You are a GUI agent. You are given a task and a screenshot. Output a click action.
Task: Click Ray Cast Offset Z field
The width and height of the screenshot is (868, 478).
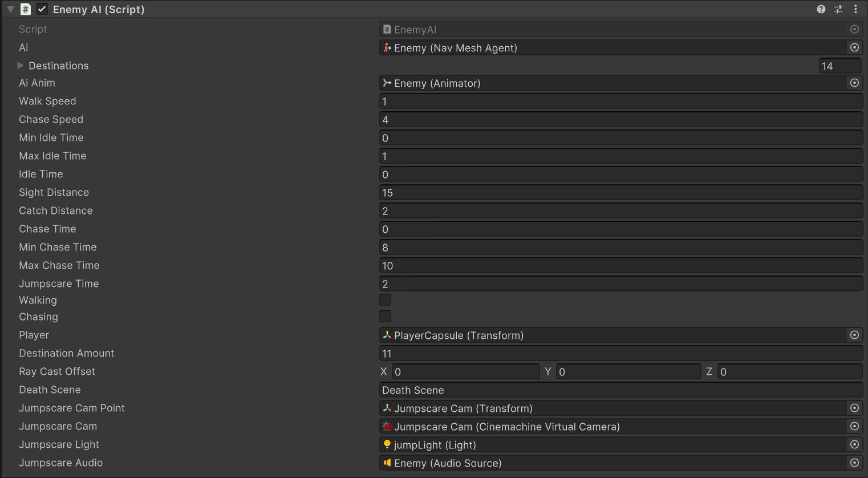coord(790,372)
